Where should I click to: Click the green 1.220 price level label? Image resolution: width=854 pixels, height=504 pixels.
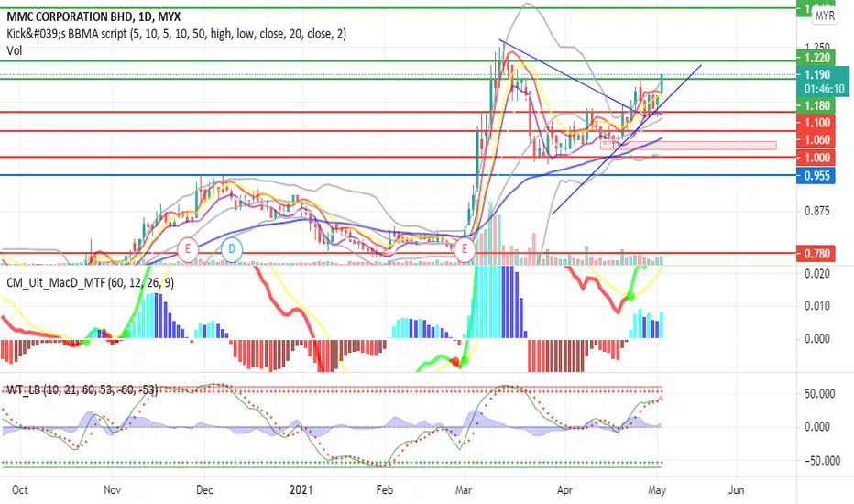[x=816, y=58]
